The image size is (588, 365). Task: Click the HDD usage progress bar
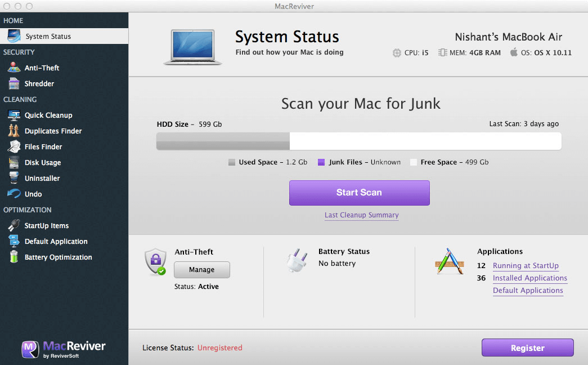tap(359, 141)
